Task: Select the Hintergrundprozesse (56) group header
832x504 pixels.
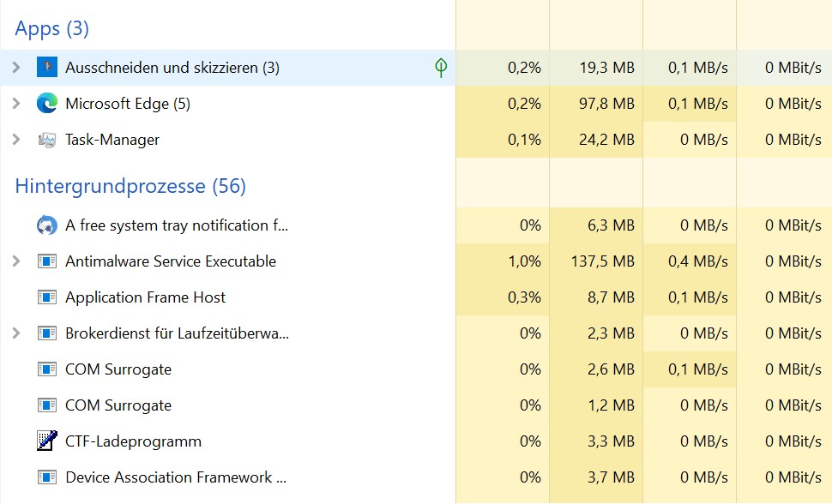Action: click(x=130, y=186)
